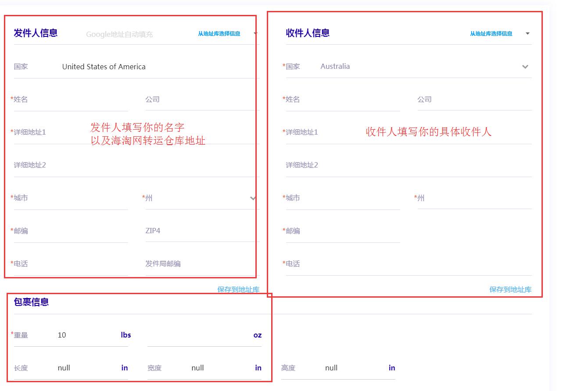Click the weight oz field
This screenshot has width=588, height=391.
click(204, 335)
